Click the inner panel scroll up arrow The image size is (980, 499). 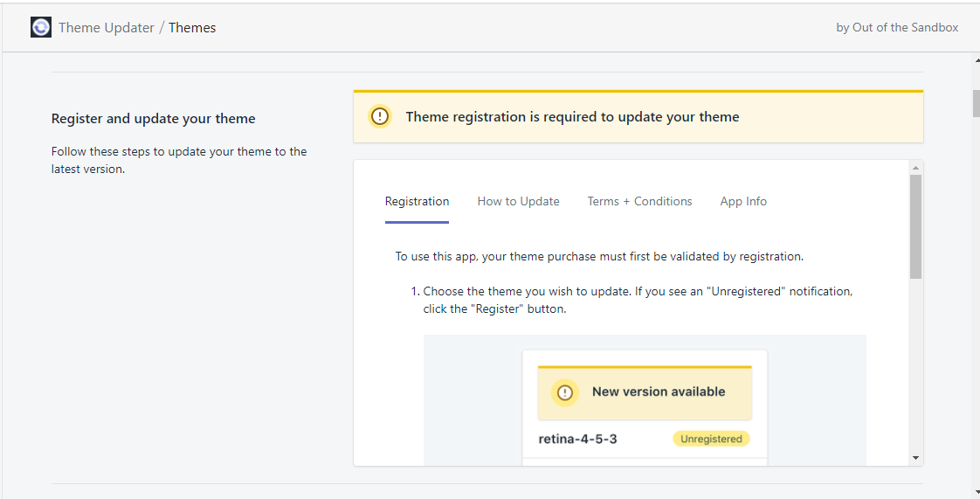tap(915, 168)
